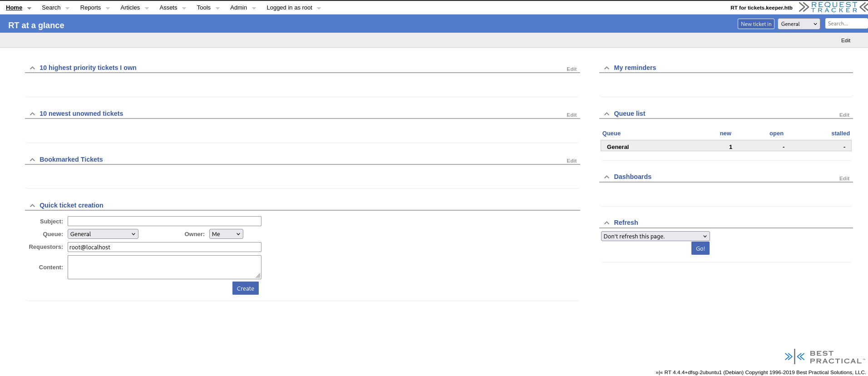Click the Request Tracker logo
This screenshot has width=868, height=376.
833,7
